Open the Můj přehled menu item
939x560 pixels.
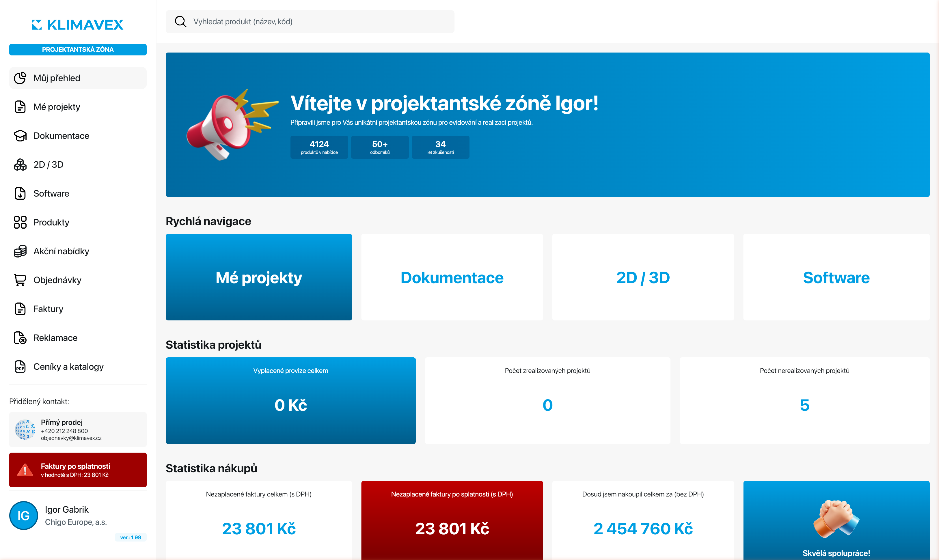click(78, 78)
